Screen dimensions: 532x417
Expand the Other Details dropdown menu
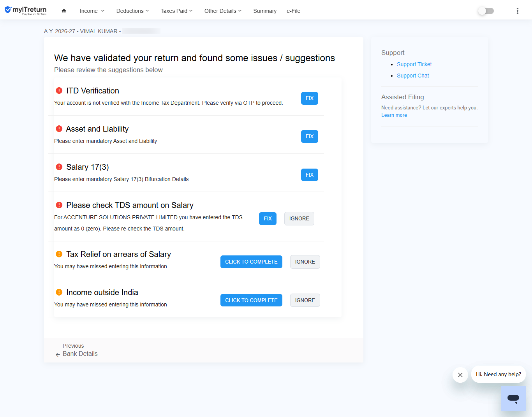coord(223,11)
